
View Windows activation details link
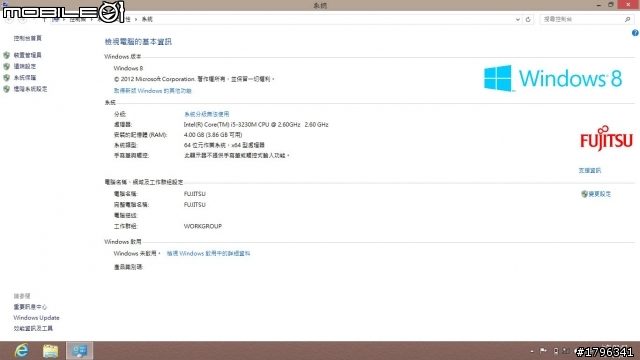(x=208, y=253)
